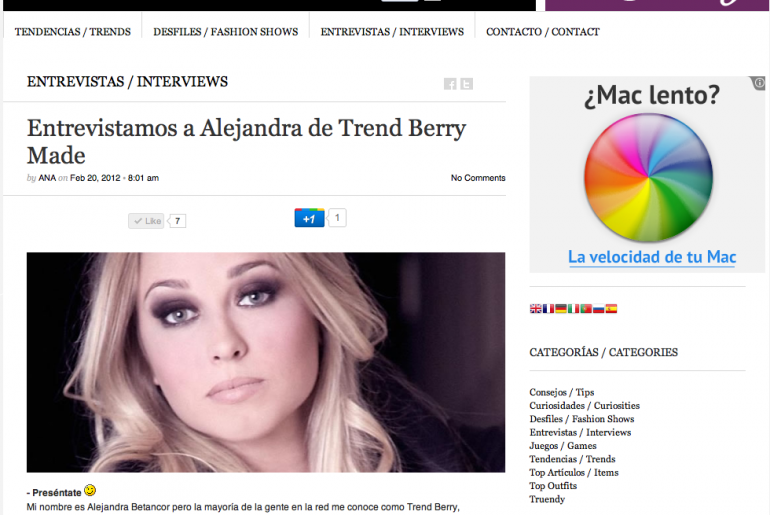Choose the German flag language icon
Image resolution: width=770 pixels, height=515 pixels.
click(x=561, y=308)
